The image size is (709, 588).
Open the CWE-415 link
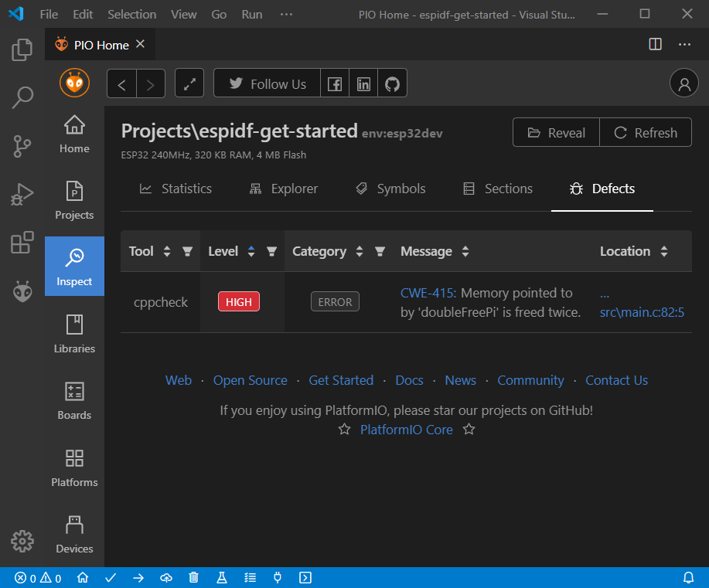pyautogui.click(x=428, y=293)
